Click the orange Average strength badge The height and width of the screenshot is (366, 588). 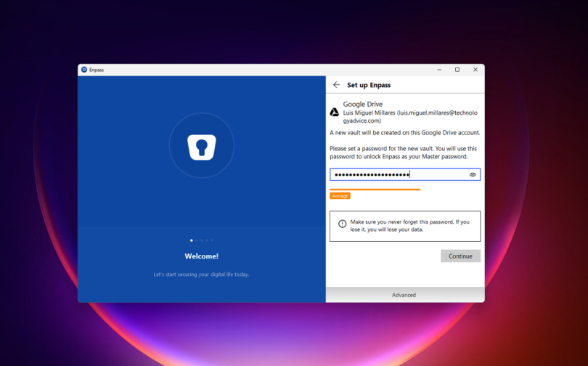pos(340,196)
